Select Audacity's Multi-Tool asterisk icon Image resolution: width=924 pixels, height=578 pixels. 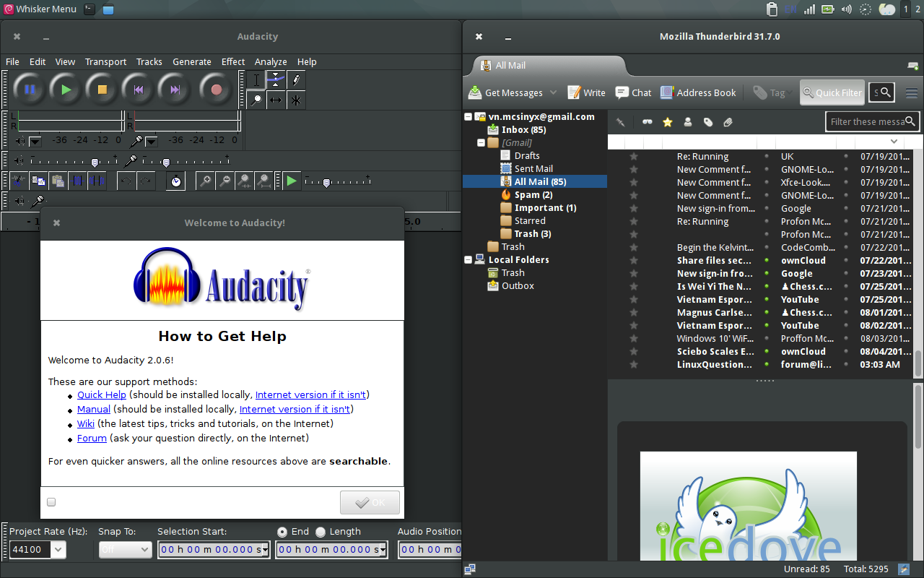pos(295,100)
